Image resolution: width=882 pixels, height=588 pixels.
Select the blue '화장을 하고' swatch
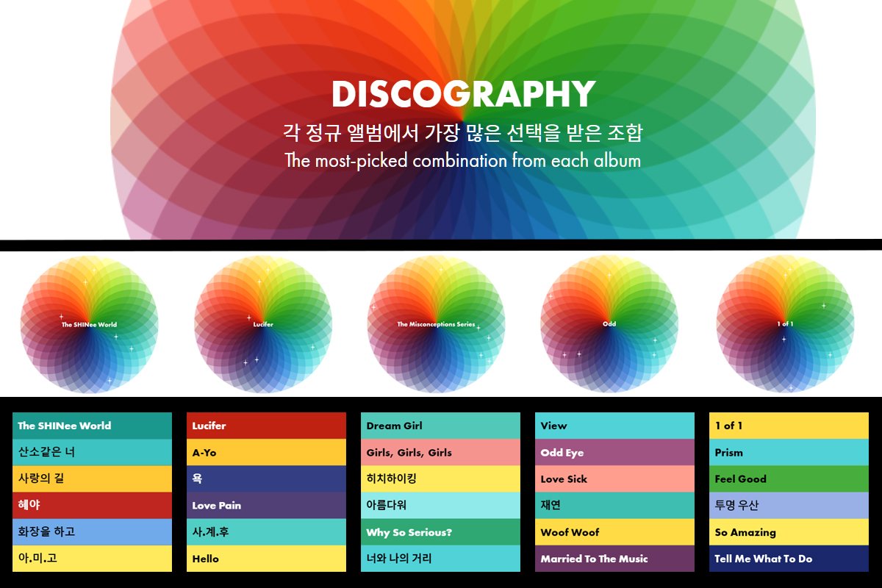(92, 531)
